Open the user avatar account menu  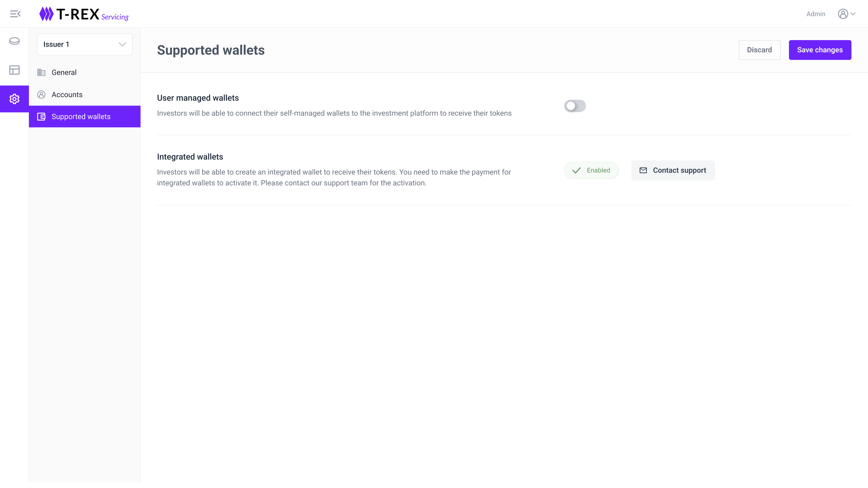pos(843,14)
